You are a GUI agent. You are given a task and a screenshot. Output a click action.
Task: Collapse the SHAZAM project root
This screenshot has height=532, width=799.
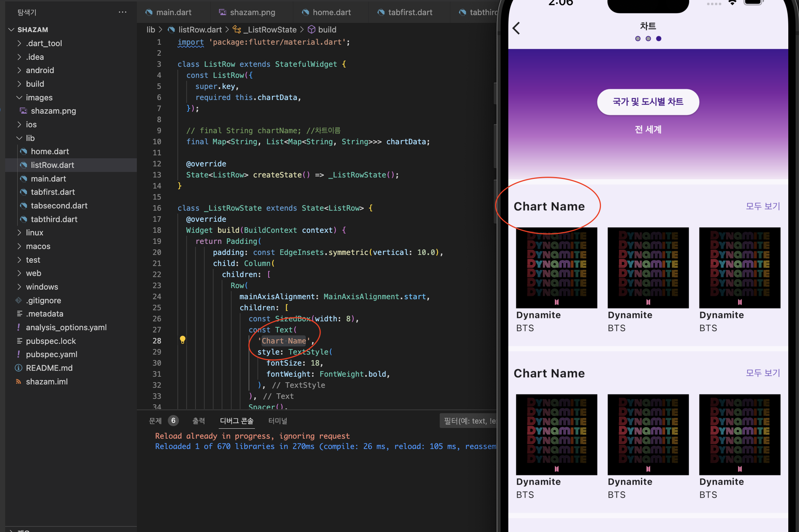click(x=11, y=30)
